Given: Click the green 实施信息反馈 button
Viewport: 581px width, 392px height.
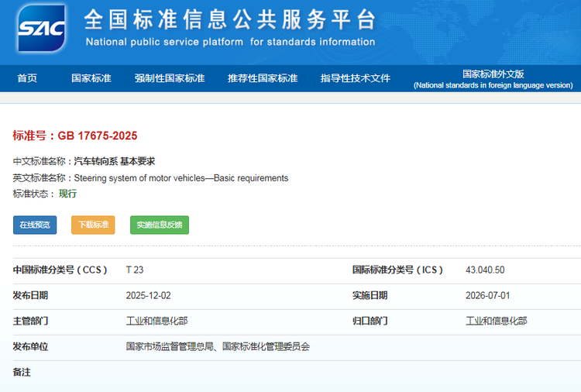Looking at the screenshot, I should click(160, 225).
